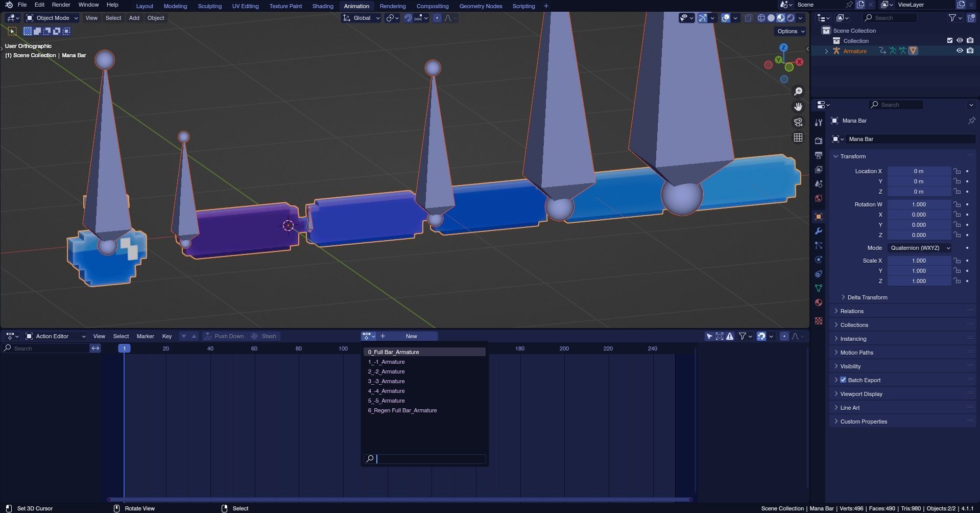Switch to the Shading workspace tab
The height and width of the screenshot is (513, 980).
pos(323,6)
